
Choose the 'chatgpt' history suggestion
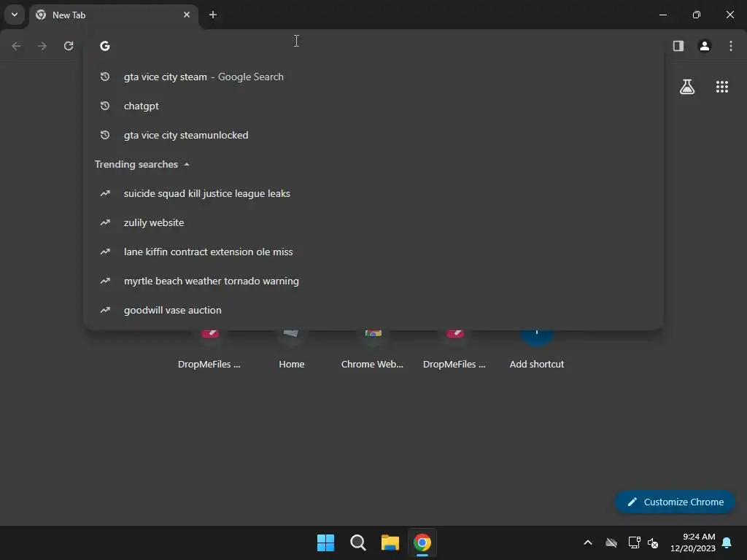373,106
